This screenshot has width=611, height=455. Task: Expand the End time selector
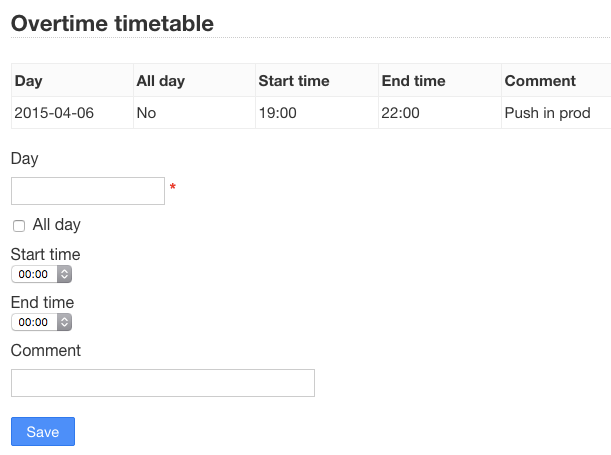pos(41,322)
